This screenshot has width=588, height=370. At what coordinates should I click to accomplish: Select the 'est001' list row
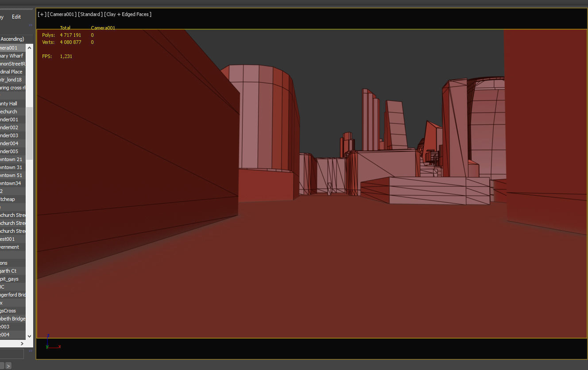point(13,239)
